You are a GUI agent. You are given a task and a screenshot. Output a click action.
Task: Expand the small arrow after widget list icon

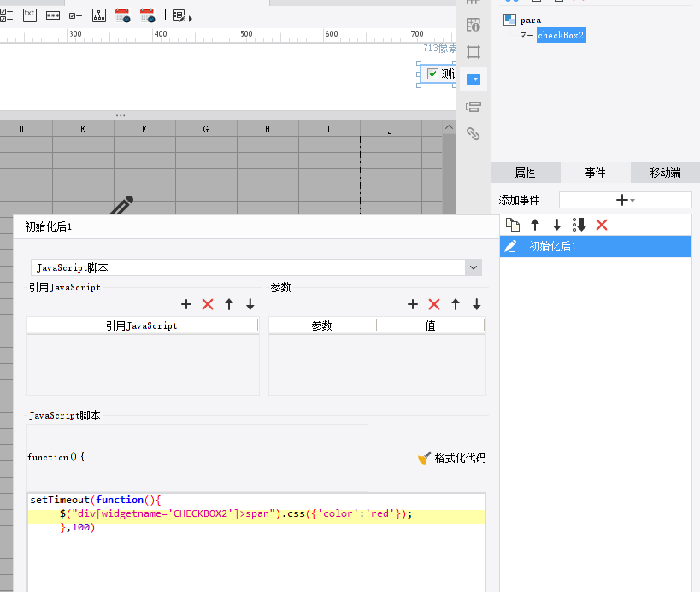pos(191,19)
